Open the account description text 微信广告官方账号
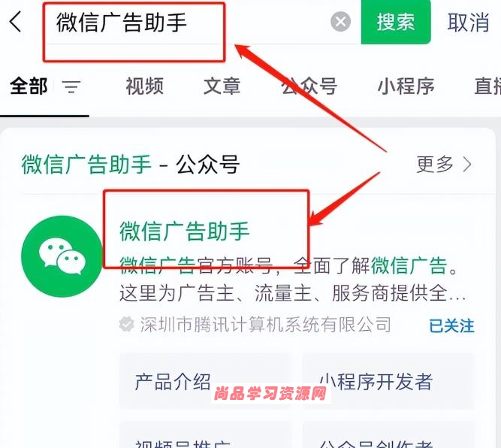 point(196,265)
